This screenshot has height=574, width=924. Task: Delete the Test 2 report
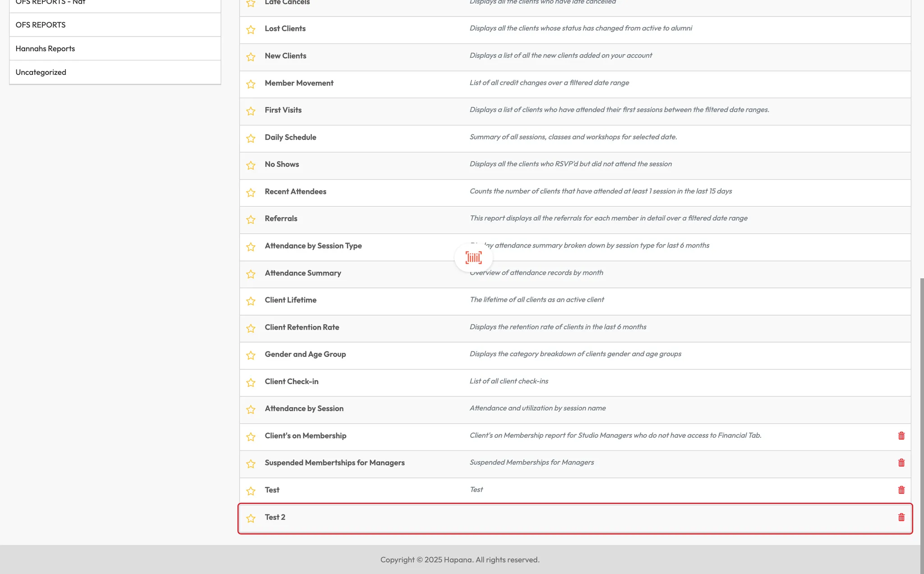point(901,517)
